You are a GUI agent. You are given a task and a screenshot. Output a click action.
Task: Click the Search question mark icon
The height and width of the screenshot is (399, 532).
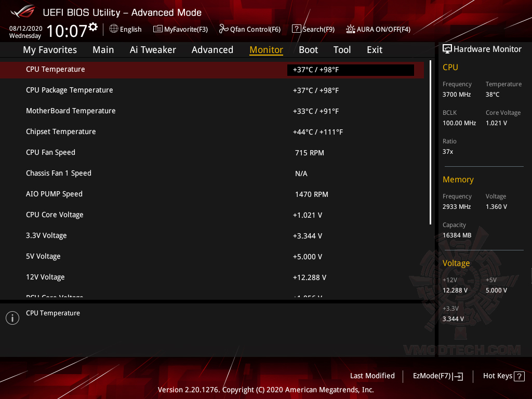click(296, 29)
